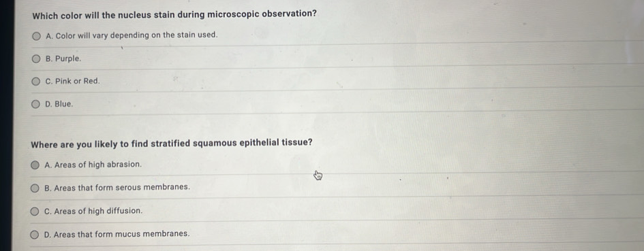Click the dark left edge of the screen
Image resolution: width=644 pixels, height=251 pixels.
coord(6,125)
